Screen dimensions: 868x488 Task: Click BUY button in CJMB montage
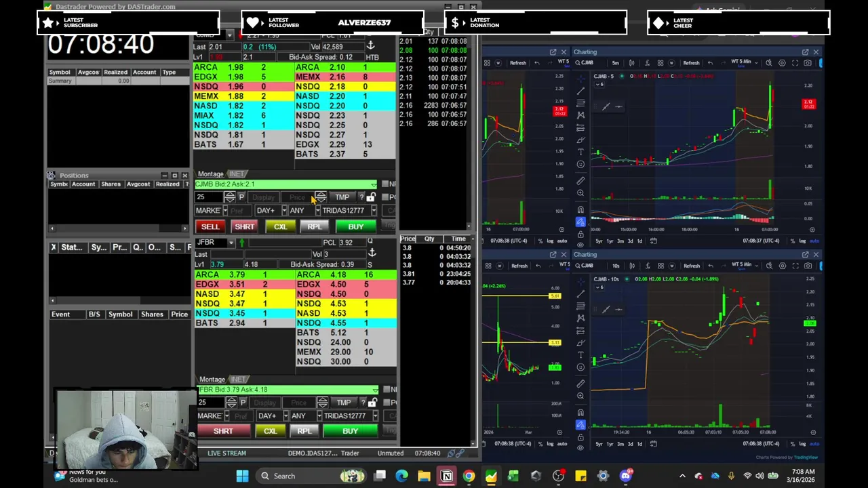(x=356, y=226)
